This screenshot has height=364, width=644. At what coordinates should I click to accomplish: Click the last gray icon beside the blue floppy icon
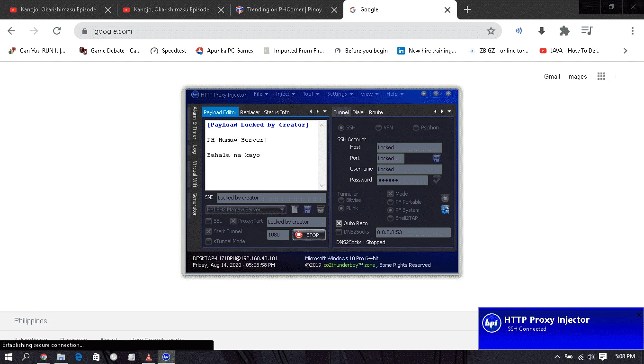point(321,209)
